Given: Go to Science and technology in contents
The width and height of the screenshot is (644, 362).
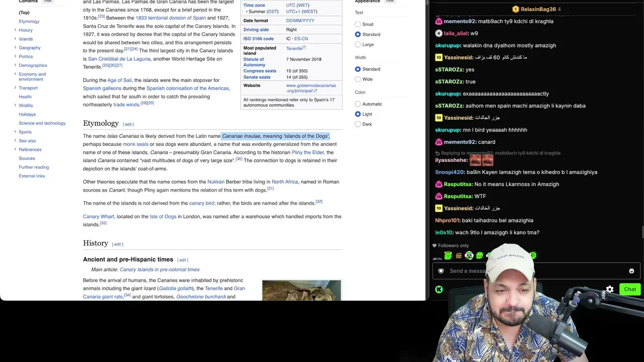Looking at the screenshot, I should (x=42, y=123).
